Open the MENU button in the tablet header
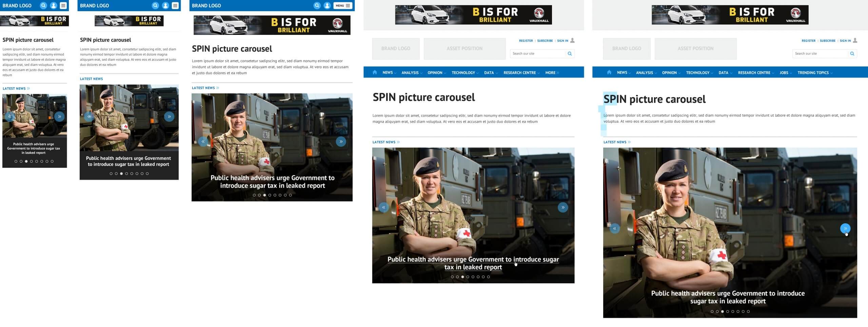 tap(342, 5)
